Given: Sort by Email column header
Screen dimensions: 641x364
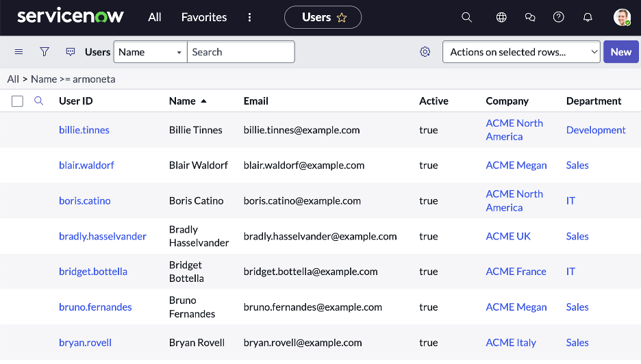Looking at the screenshot, I should (x=256, y=101).
